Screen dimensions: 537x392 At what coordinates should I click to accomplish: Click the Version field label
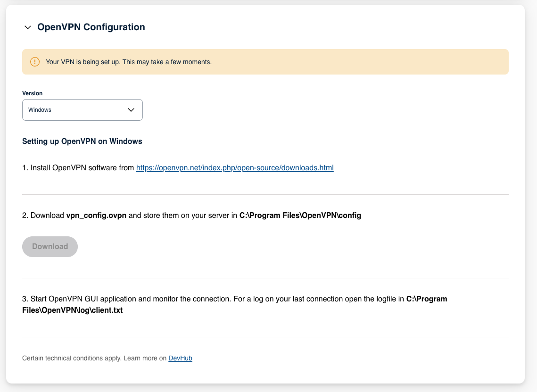click(x=33, y=93)
